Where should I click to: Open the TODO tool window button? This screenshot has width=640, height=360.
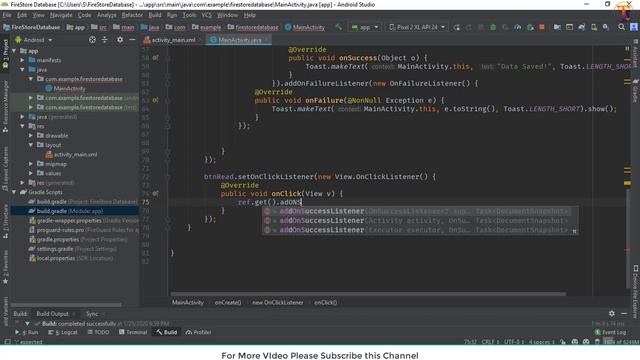(x=98, y=332)
